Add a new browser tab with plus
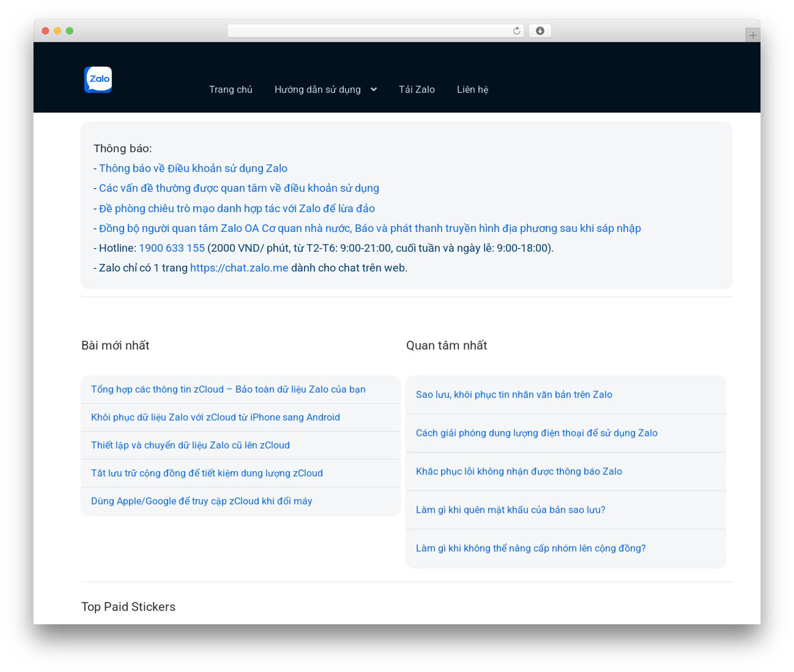794x672 pixels. pos(752,35)
